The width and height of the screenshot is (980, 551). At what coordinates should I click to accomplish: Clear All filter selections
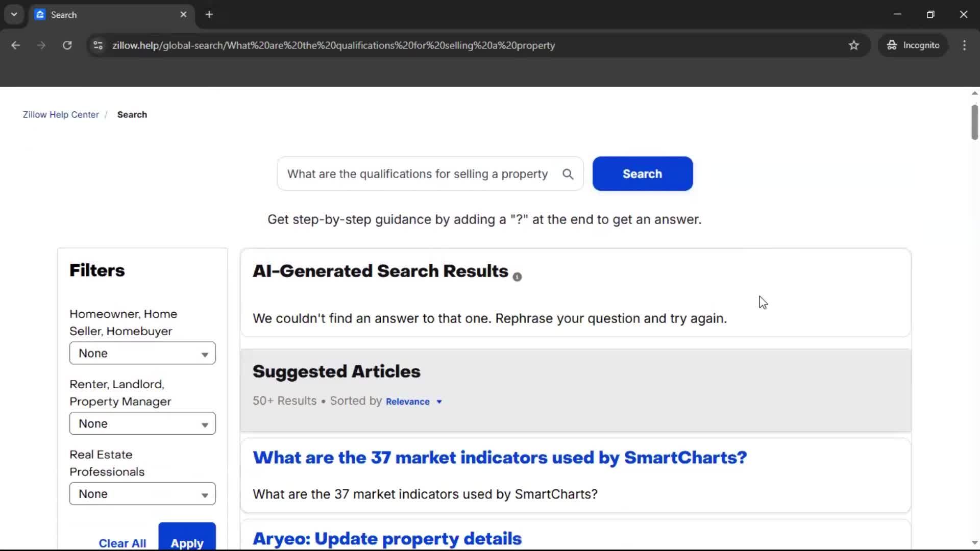tap(122, 542)
